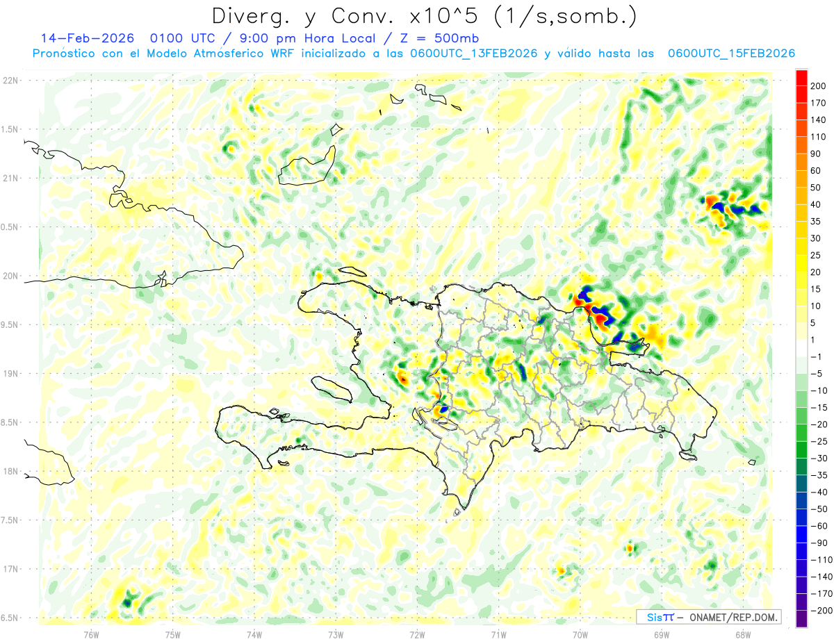Click the positive '40' color scale value
Screen dimensions: 834x644
[x=816, y=204]
